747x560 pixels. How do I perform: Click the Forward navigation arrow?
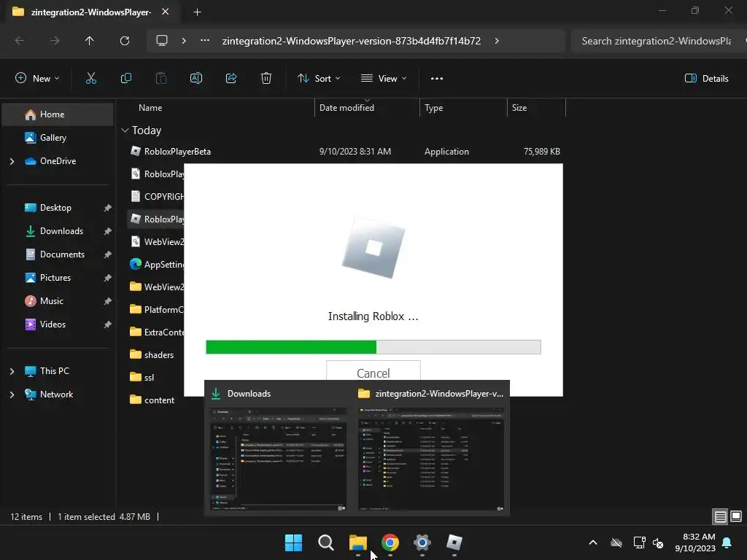(55, 41)
